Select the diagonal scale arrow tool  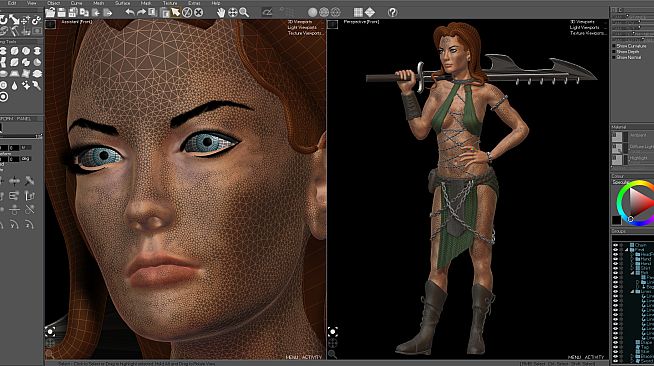point(15,20)
